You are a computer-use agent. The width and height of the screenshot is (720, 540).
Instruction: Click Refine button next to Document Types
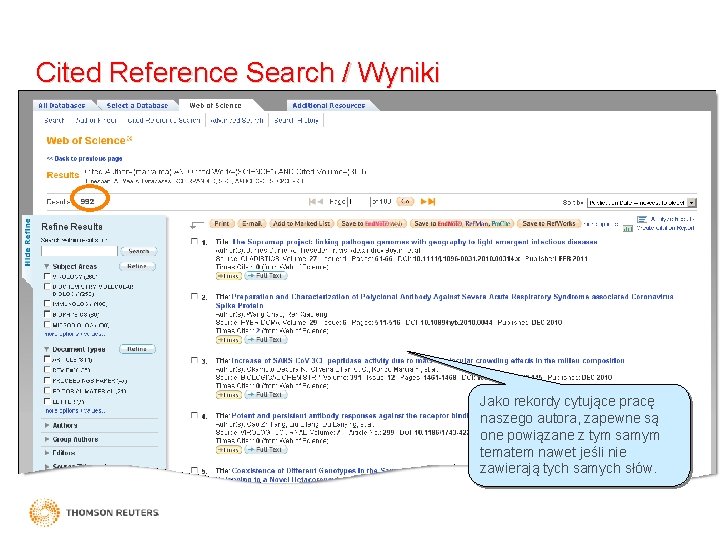[x=137, y=349]
